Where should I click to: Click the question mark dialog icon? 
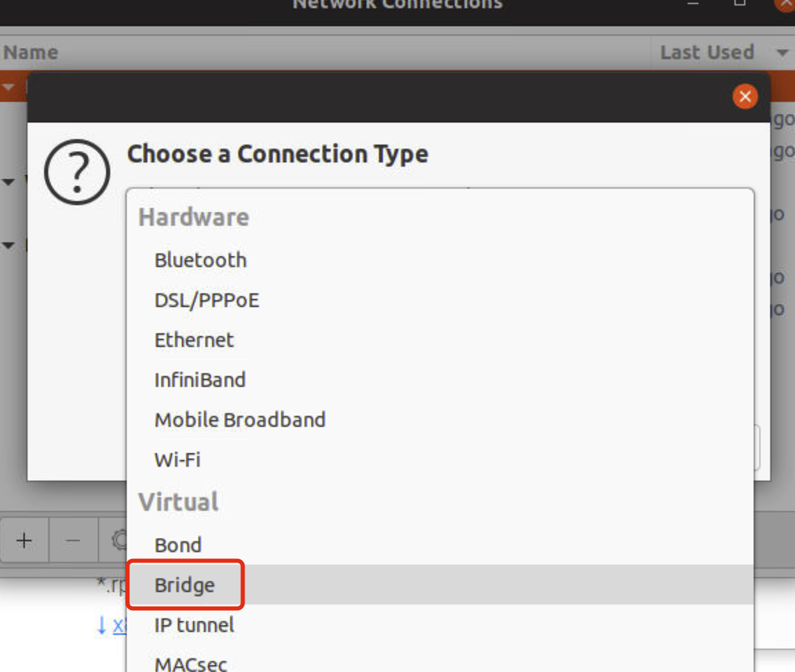click(x=77, y=172)
